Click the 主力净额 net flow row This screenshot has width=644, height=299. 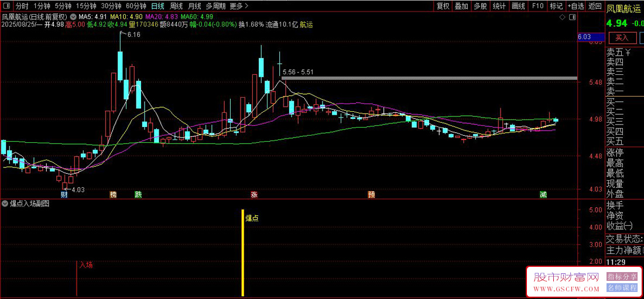pyautogui.click(x=625, y=250)
